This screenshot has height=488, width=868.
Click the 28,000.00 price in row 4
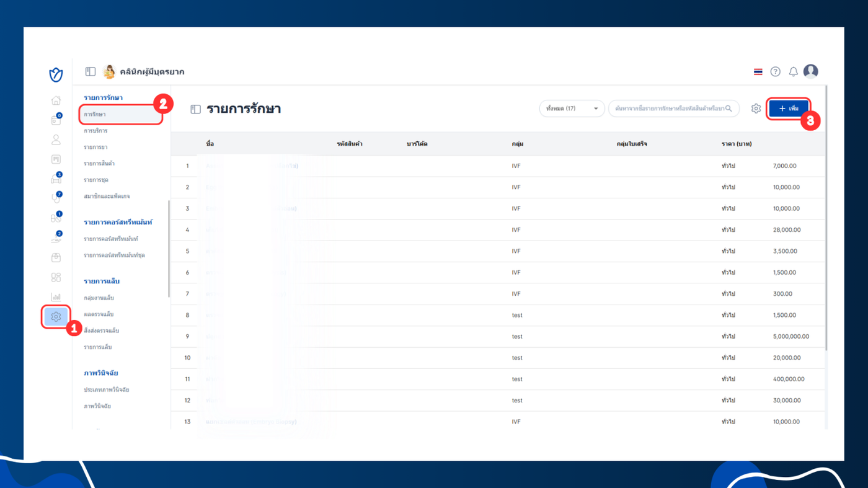(786, 230)
